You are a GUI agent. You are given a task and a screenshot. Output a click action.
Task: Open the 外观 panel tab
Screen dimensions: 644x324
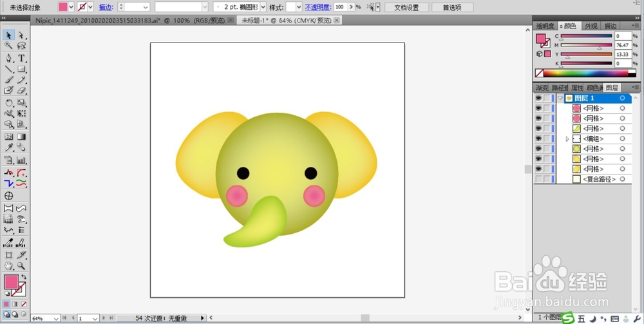pyautogui.click(x=591, y=26)
